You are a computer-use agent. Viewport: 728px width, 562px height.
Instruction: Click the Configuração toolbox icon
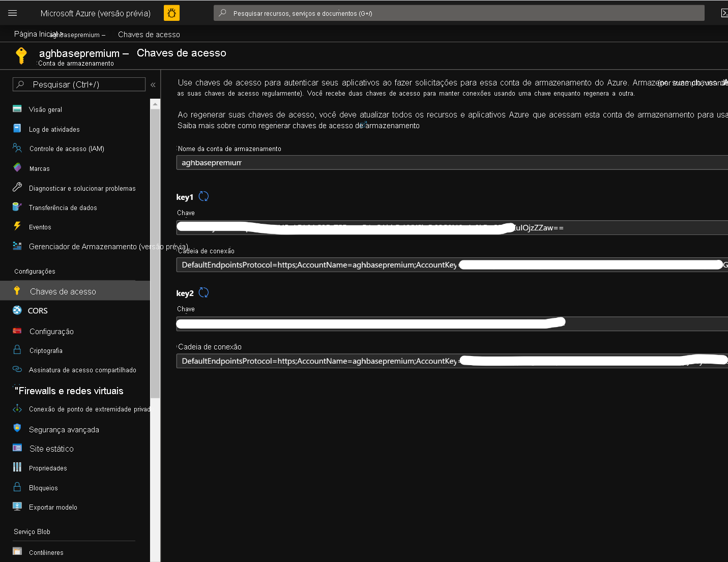[17, 331]
